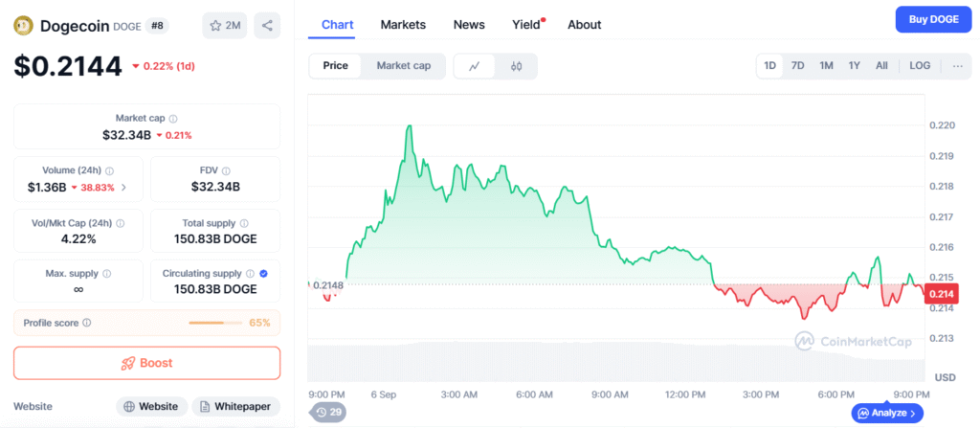Click the Circulating supply verified badge
This screenshot has width=980, height=428.
pyautogui.click(x=263, y=274)
